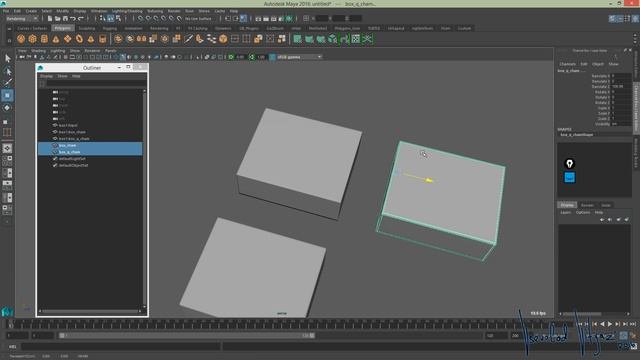The image size is (640, 360).
Task: Toggle the blue sRGB gamma color management icon
Action: pyautogui.click(x=272, y=57)
